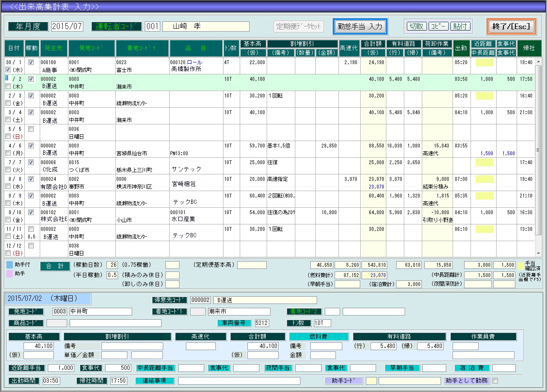This screenshot has width=547, height=392.
Task: Click the トン数 field showing 10T
Action: point(322,323)
